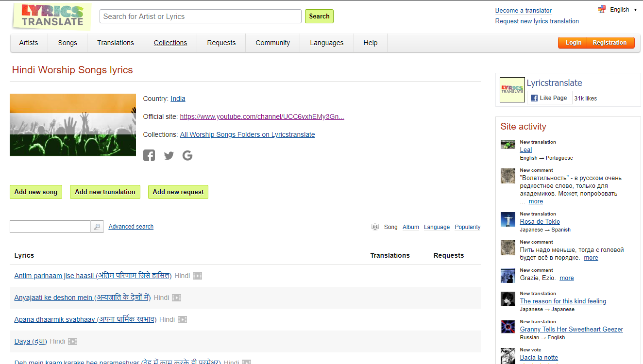
Task: Open the Collections menu
Action: coord(170,43)
